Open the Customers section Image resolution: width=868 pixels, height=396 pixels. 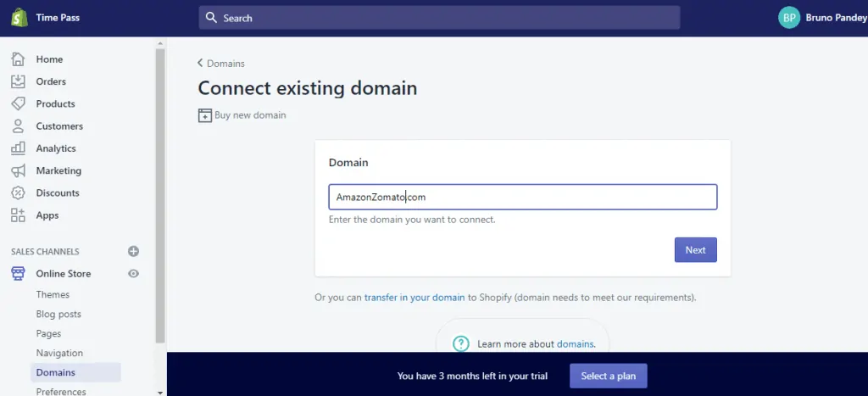[59, 126]
